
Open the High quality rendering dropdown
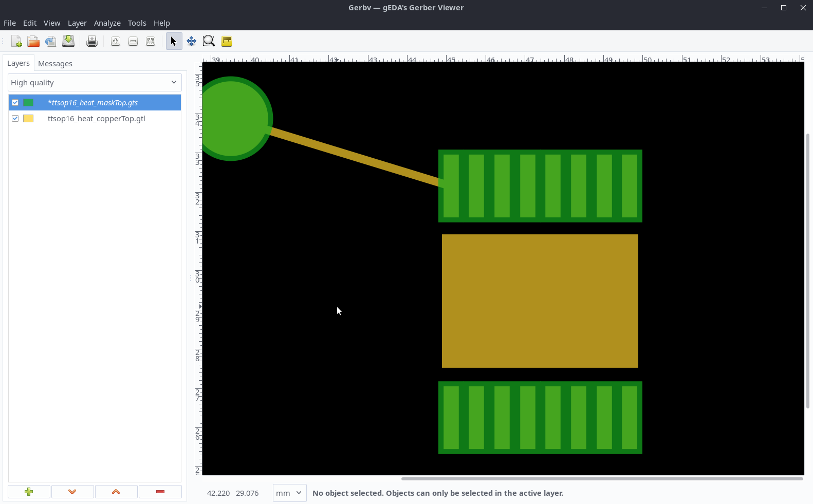click(95, 83)
